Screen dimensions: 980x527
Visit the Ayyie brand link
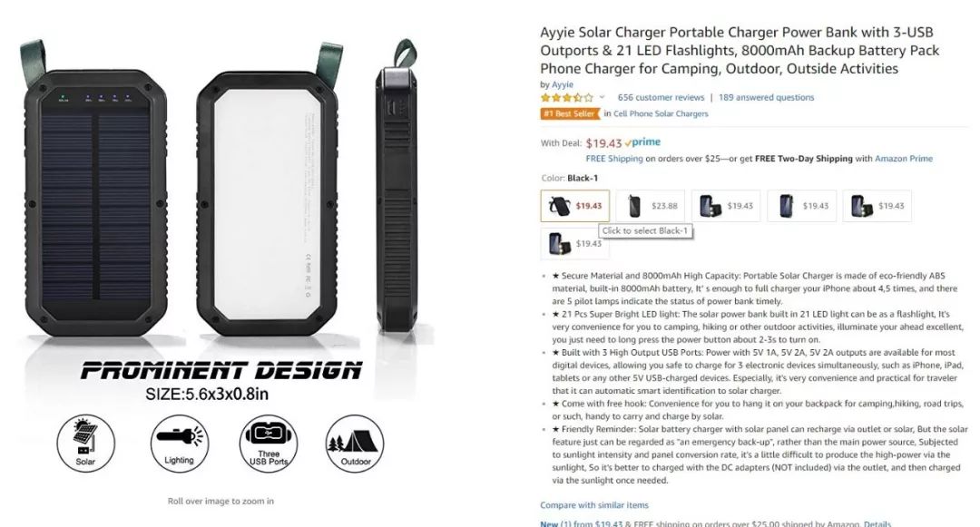click(563, 84)
